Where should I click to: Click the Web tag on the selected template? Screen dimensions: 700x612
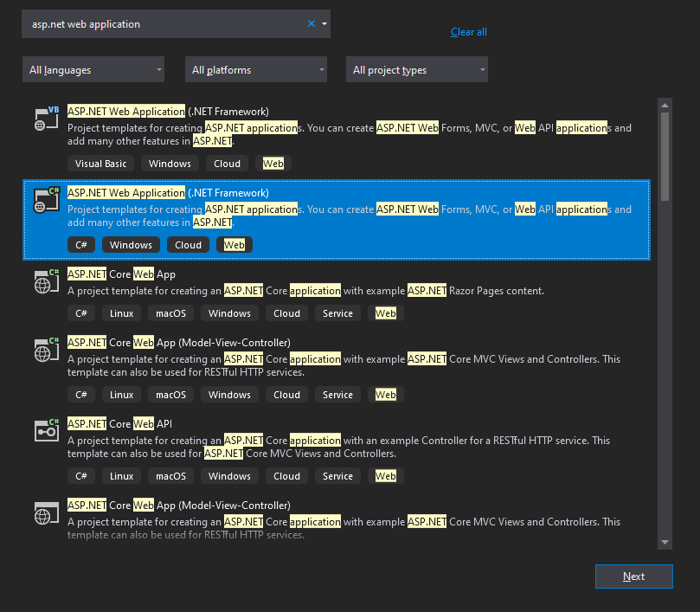click(234, 244)
